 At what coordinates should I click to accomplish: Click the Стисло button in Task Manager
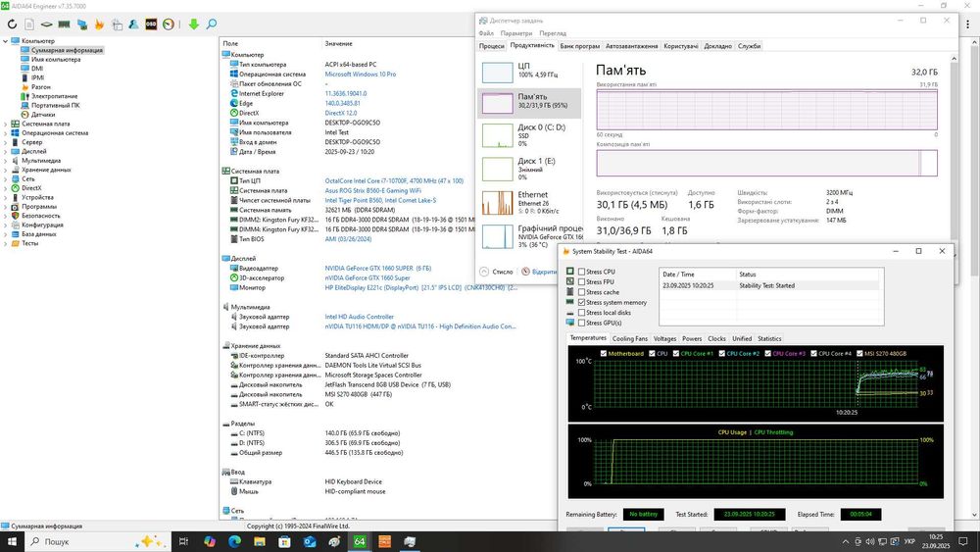point(496,272)
